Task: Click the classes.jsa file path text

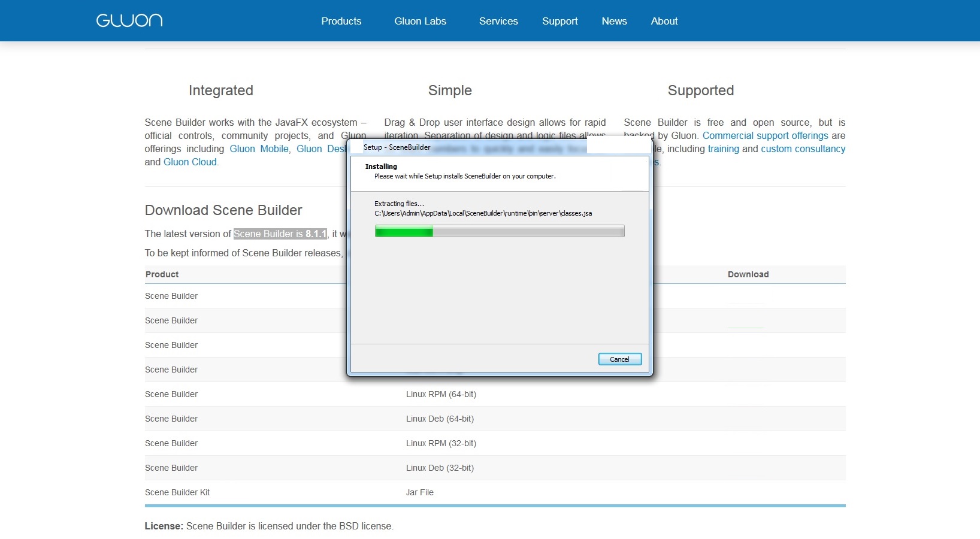Action: point(483,213)
